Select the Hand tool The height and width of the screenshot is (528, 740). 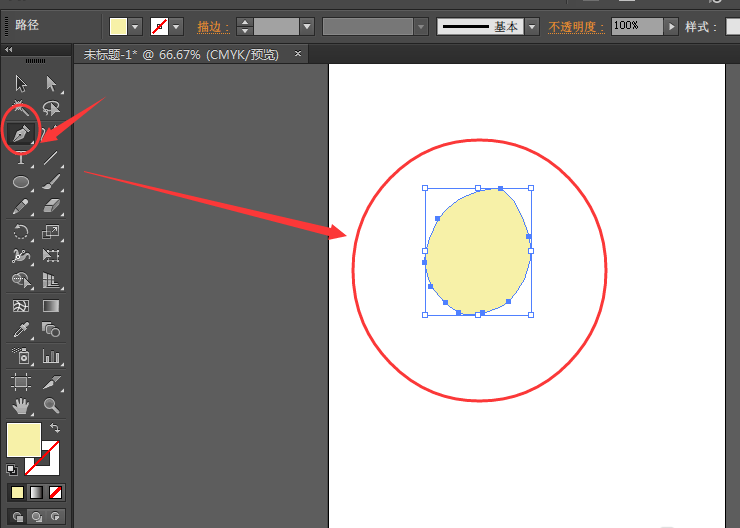click(x=21, y=406)
